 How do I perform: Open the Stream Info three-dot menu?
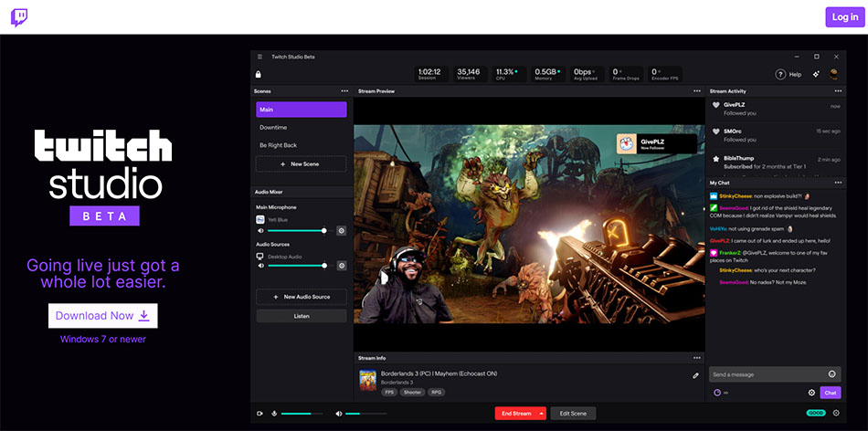pyautogui.click(x=697, y=358)
